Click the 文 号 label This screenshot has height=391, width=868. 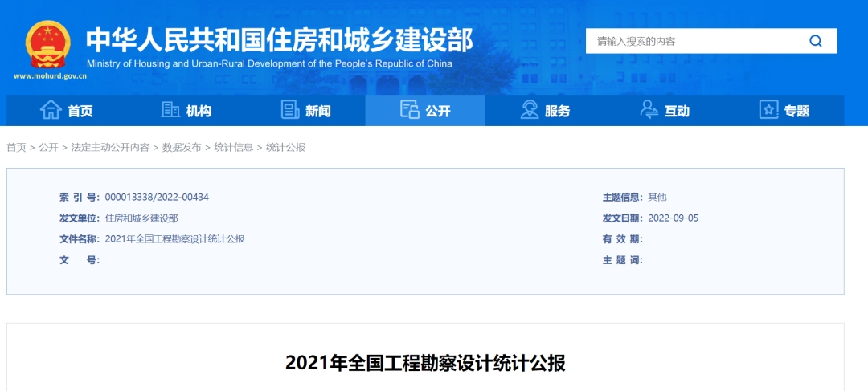pyautogui.click(x=80, y=260)
